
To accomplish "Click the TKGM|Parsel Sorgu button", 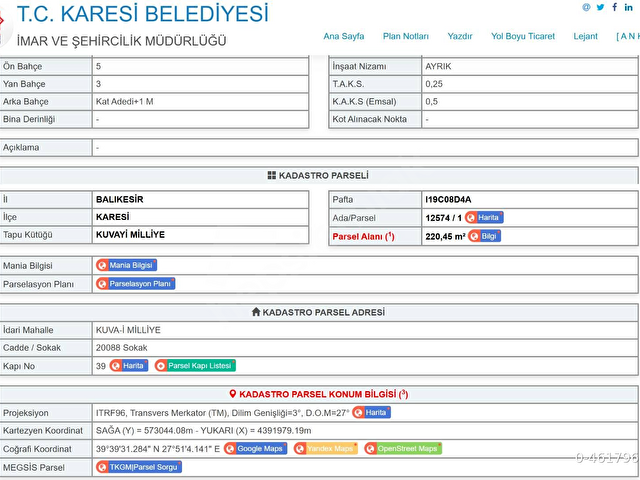I will 139,467.
